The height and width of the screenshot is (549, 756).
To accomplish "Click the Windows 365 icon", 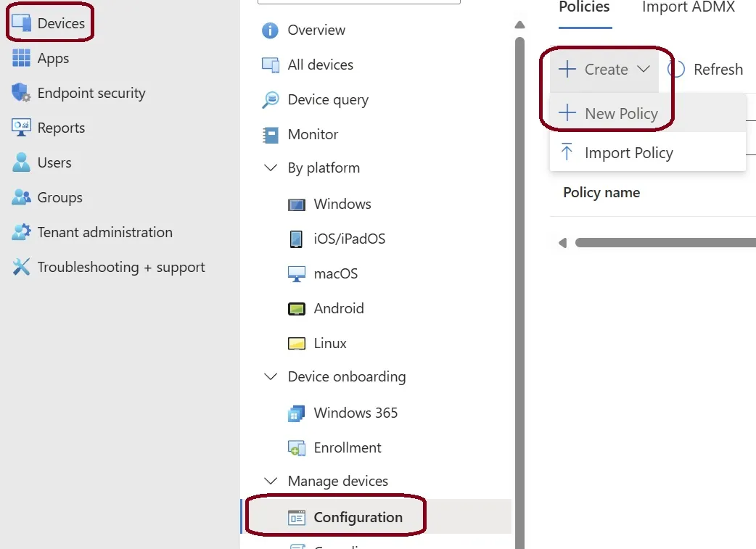I will coord(297,413).
